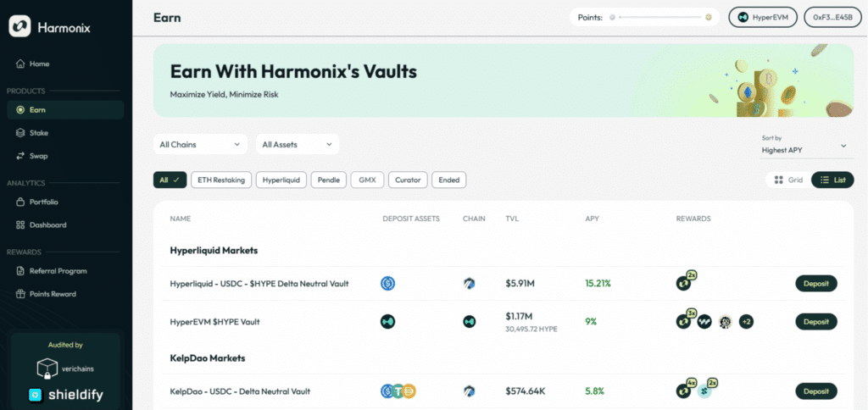
Task: Filter vaults by Pendle
Action: click(x=329, y=180)
